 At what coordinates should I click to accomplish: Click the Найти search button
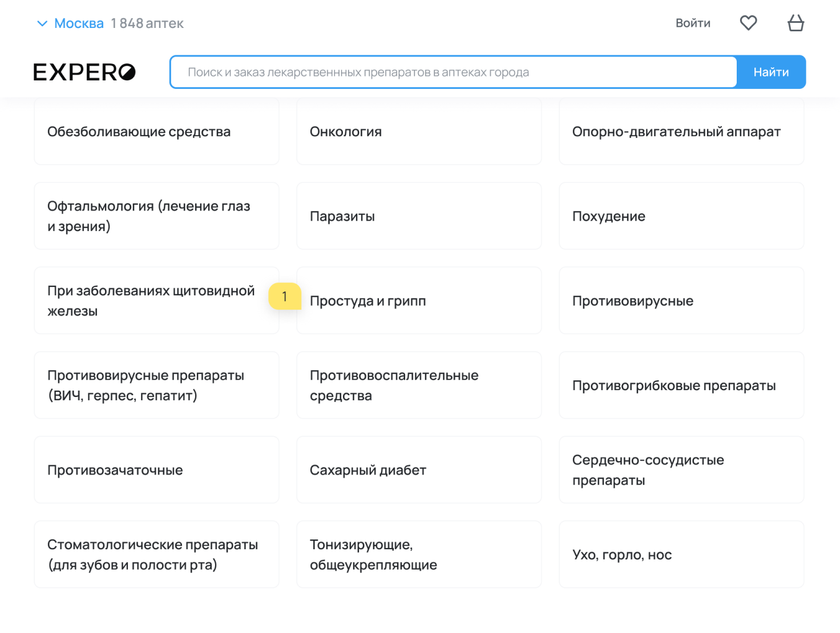coord(771,72)
